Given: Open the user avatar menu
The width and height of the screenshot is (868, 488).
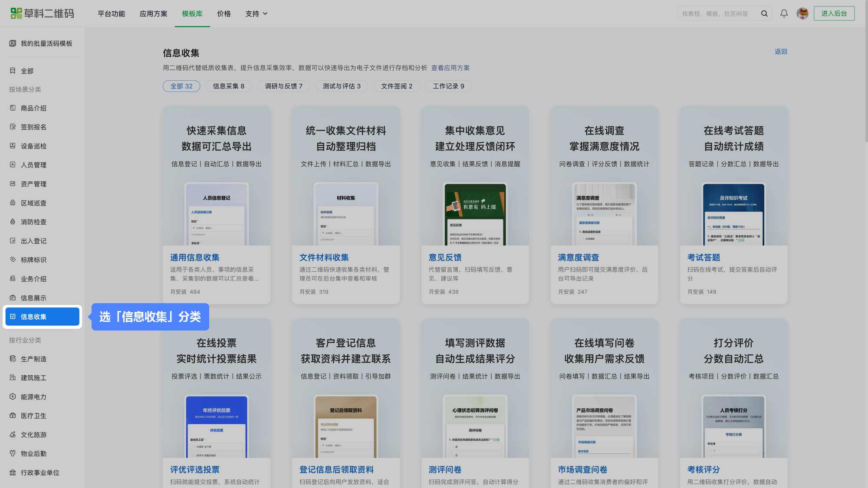Looking at the screenshot, I should point(802,13).
